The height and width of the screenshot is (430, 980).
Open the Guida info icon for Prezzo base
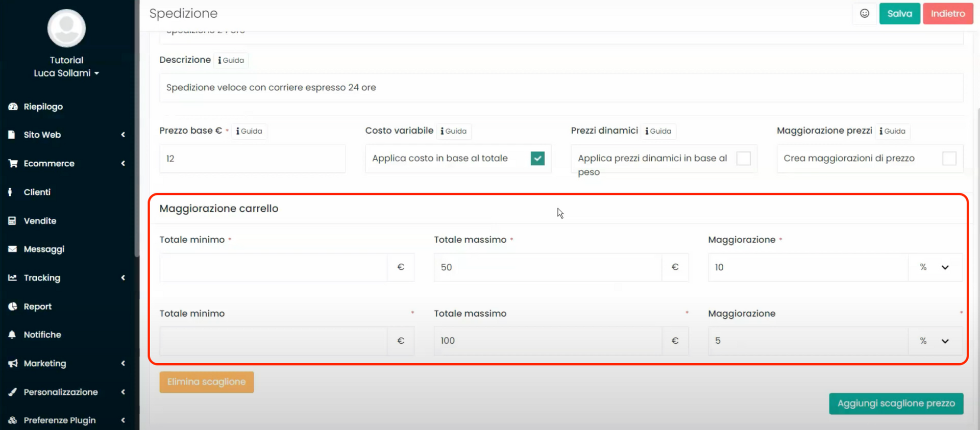pos(249,131)
